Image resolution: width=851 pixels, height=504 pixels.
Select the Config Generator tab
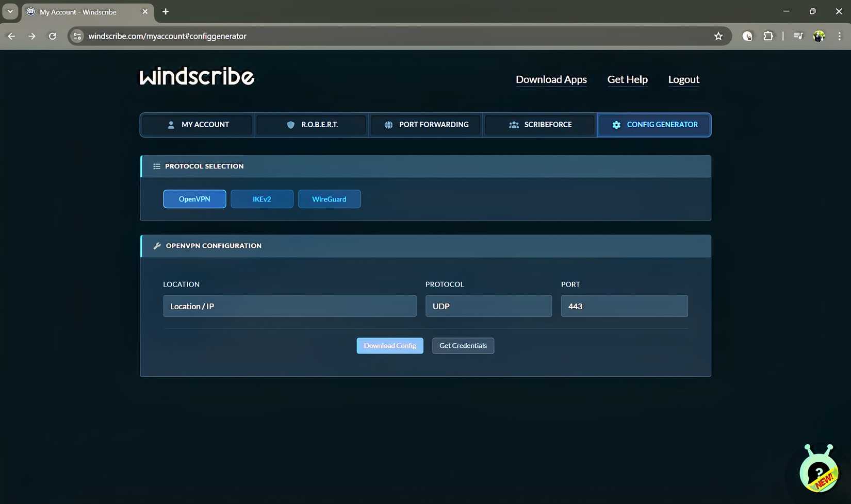[x=654, y=125]
